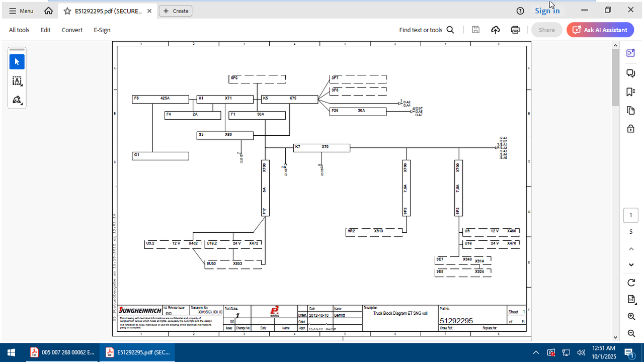Open the Edit menu item

click(x=45, y=30)
